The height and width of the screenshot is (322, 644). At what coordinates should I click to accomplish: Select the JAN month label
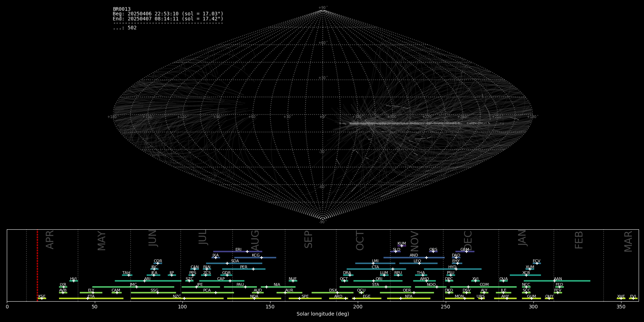click(x=522, y=238)
